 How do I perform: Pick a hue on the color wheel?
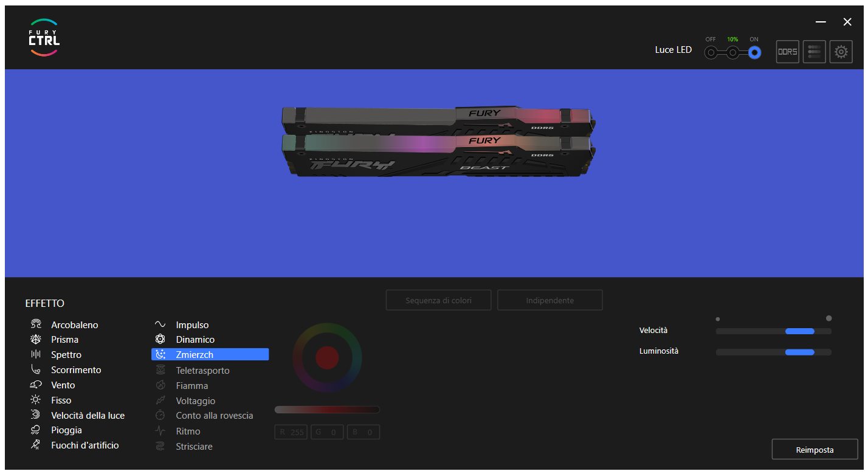coord(327,357)
